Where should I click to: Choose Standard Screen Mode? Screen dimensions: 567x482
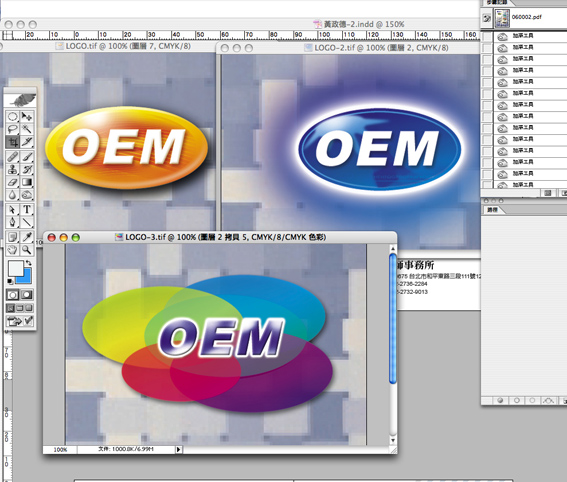pos(10,308)
